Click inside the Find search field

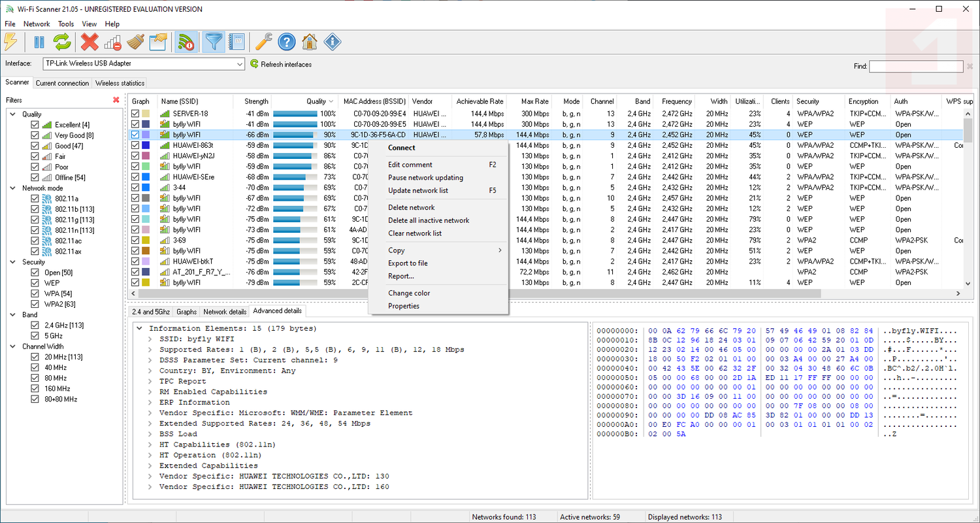(x=915, y=66)
